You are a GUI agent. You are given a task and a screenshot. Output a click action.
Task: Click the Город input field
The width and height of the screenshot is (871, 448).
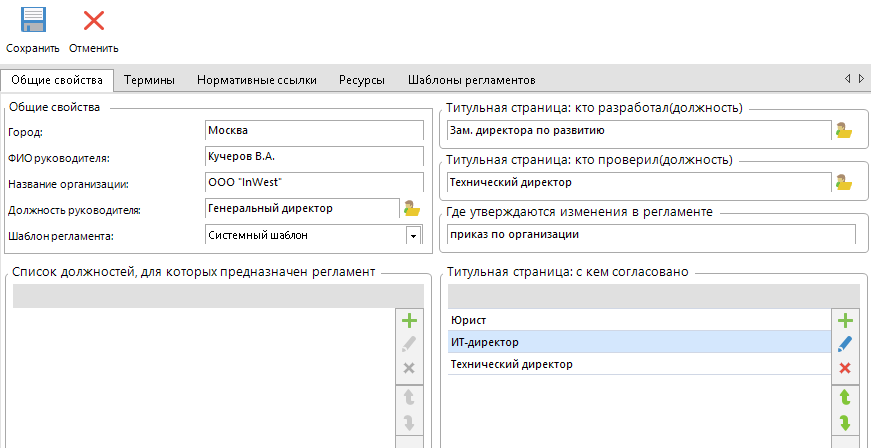[x=312, y=131]
